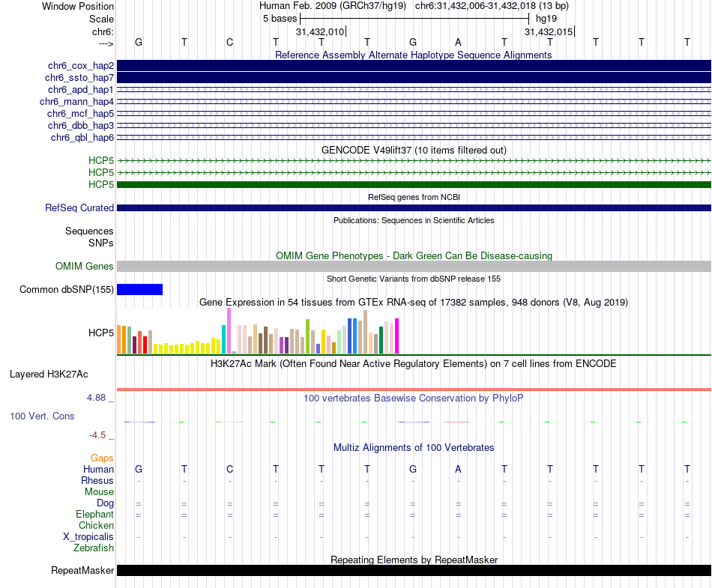Click the Mouse species label
The image size is (712, 588).
(99, 492)
